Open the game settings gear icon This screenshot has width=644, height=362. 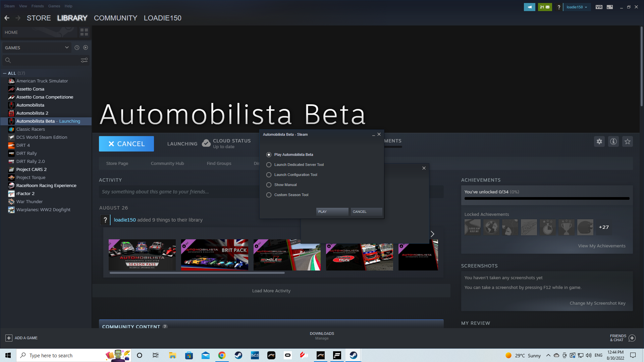(x=599, y=141)
